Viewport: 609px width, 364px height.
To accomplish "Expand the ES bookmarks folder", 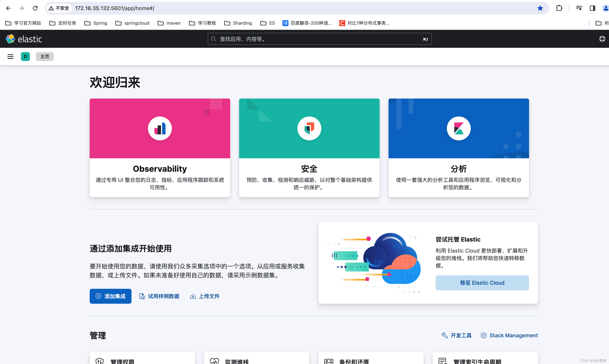I will click(268, 23).
